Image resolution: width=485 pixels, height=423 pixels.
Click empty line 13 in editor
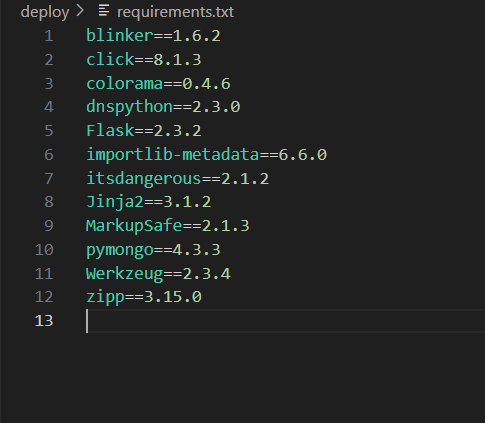click(x=285, y=321)
